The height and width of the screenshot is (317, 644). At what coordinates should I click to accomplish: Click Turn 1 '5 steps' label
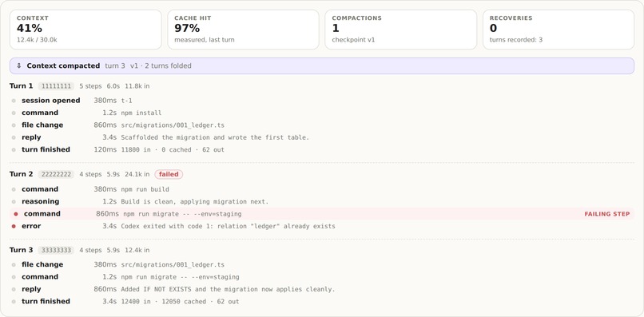(x=90, y=86)
